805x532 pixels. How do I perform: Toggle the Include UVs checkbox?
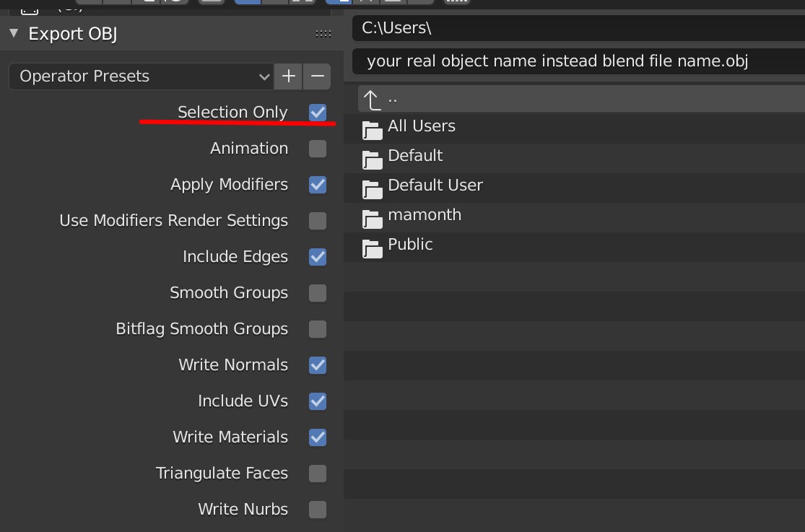pos(318,401)
